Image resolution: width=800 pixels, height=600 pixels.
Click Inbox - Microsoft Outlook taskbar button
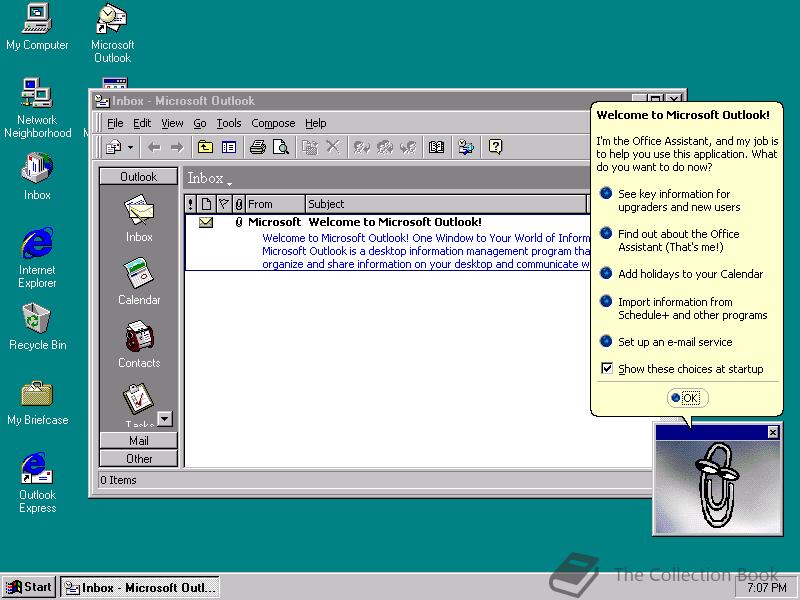click(140, 587)
